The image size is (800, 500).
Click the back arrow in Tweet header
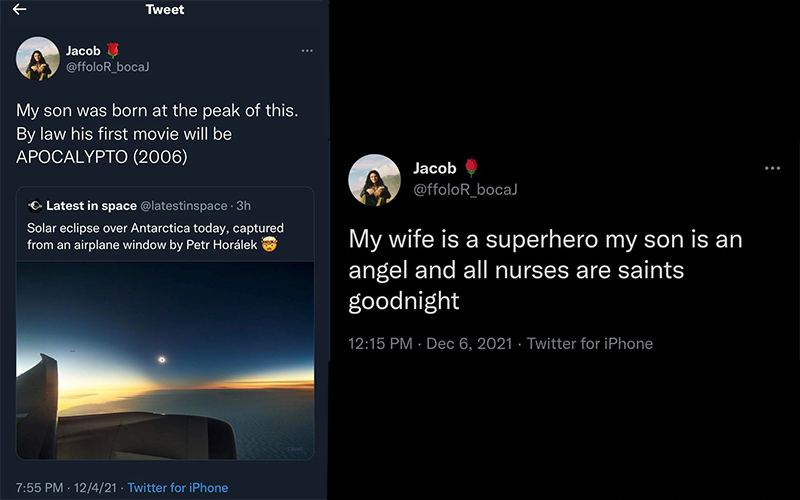(x=19, y=10)
